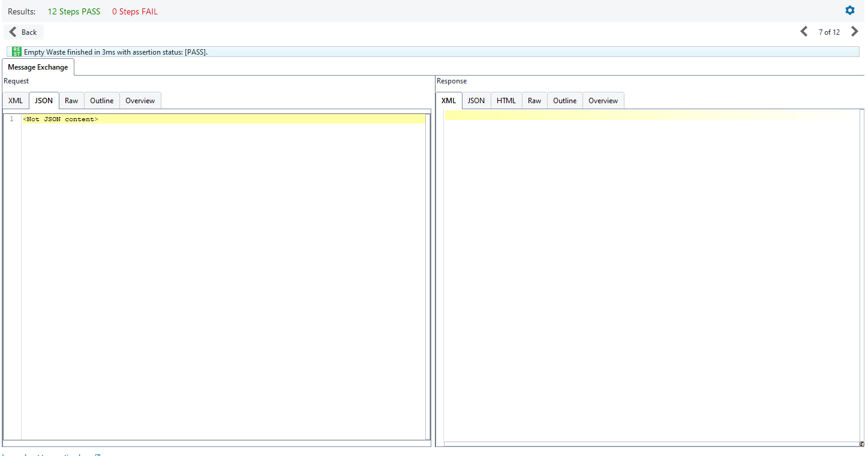
Task: Select the Request JSON tab
Action: coord(44,101)
